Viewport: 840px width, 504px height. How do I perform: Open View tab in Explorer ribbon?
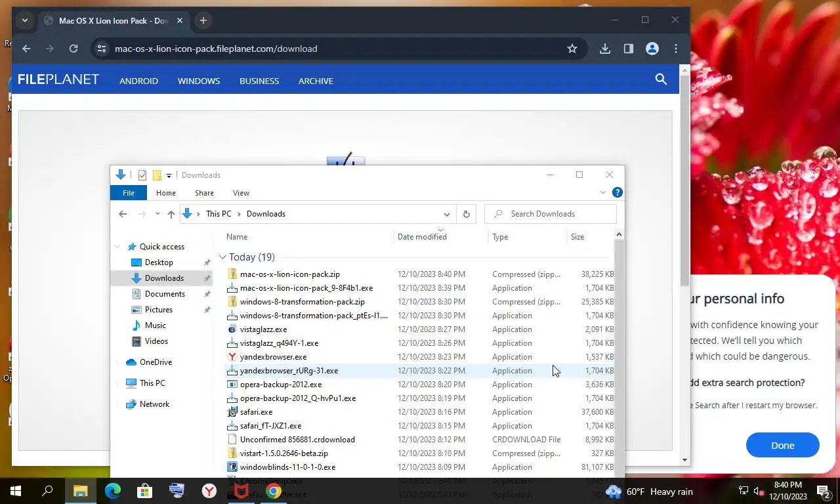(x=241, y=193)
